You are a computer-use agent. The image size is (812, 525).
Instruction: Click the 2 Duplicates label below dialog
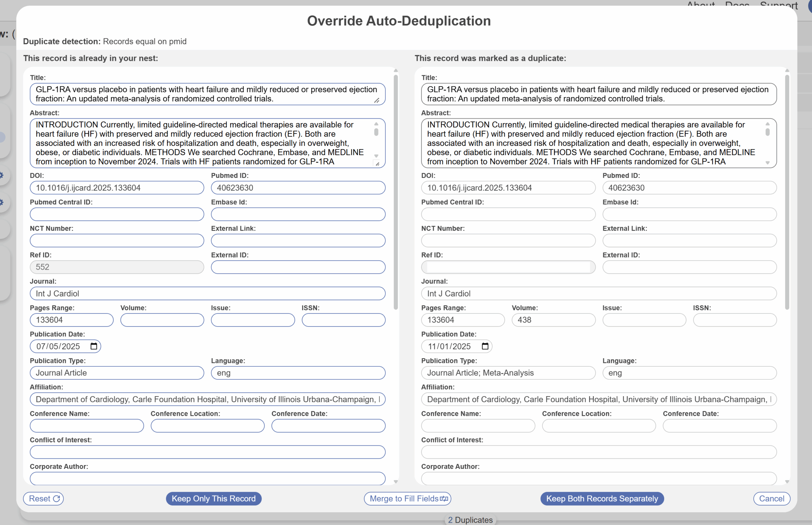(x=470, y=520)
